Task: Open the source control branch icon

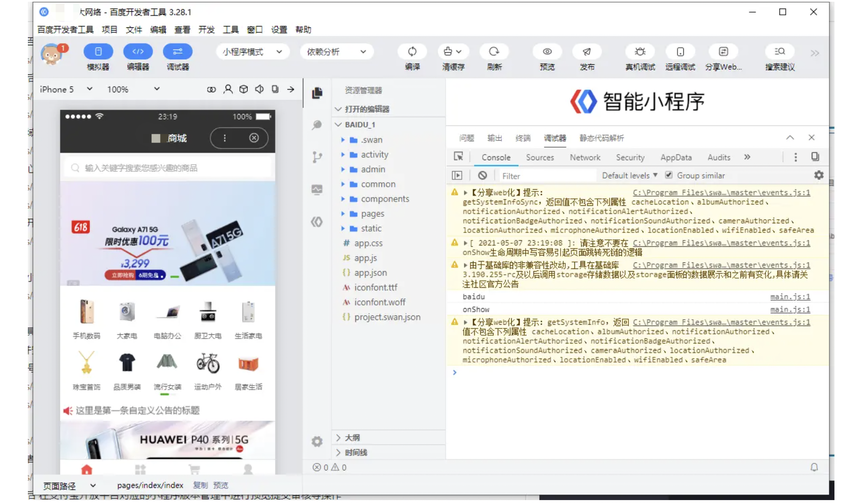Action: 317,157
